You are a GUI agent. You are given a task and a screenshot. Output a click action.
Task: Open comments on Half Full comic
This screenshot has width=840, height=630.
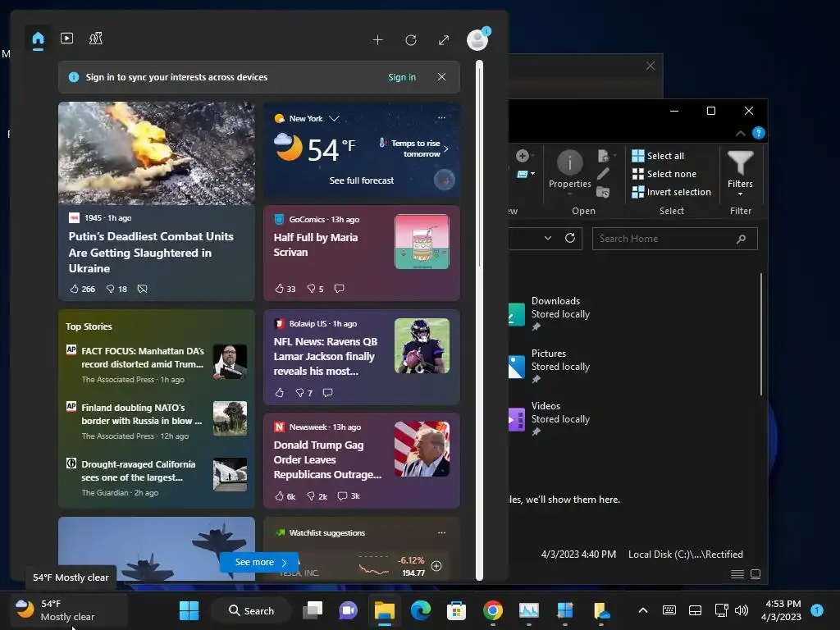[339, 288]
